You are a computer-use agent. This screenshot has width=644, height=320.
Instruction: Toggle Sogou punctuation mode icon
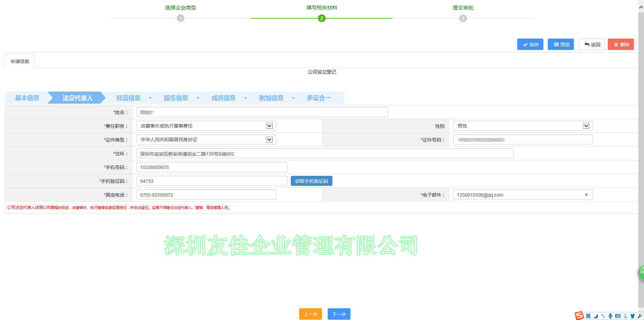[603, 316]
